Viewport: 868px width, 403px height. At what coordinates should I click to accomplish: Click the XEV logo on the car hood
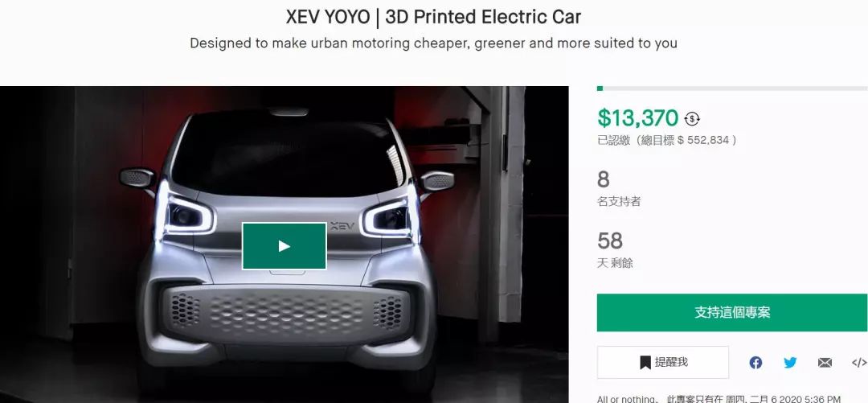[342, 226]
